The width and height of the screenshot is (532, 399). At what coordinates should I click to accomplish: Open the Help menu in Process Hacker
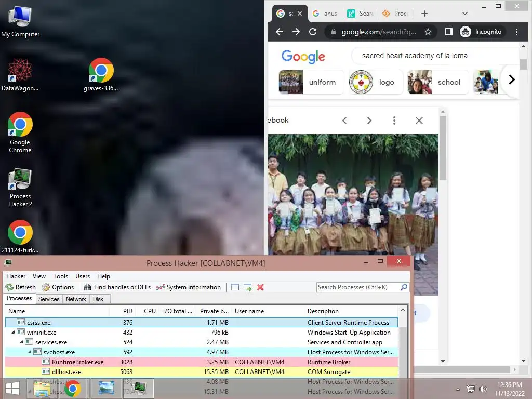(x=103, y=276)
